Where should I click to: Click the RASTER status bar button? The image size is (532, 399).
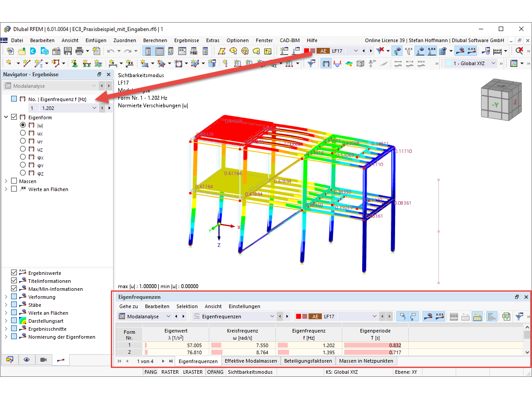(x=171, y=372)
